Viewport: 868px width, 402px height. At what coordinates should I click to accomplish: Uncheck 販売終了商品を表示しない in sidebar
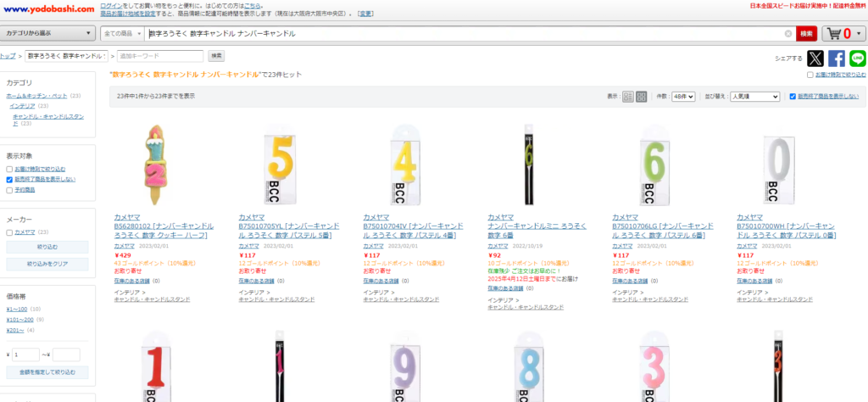click(x=9, y=180)
